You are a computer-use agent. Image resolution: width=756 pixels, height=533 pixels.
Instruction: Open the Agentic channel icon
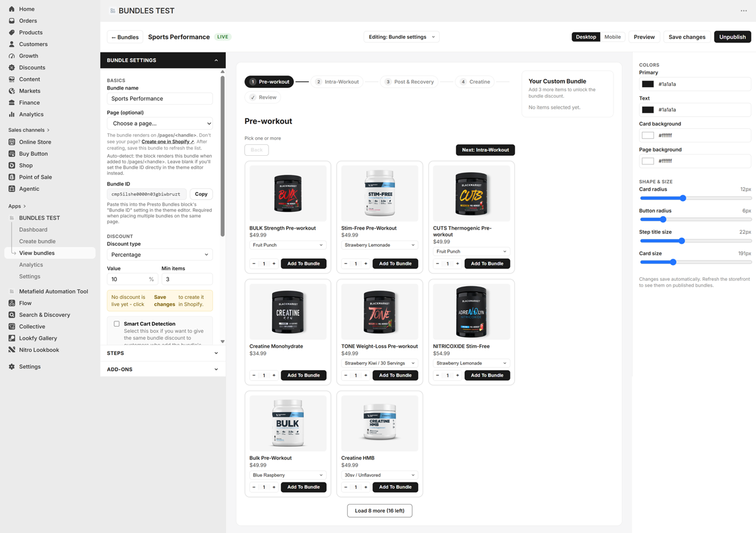(12, 188)
